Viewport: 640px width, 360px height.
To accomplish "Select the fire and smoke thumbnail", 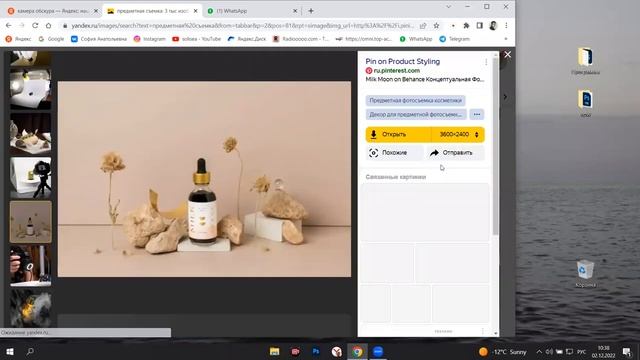I will [x=31, y=308].
